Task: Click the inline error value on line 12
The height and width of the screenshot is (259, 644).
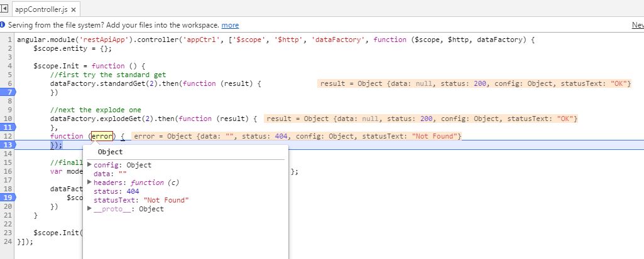Action: click(x=298, y=136)
